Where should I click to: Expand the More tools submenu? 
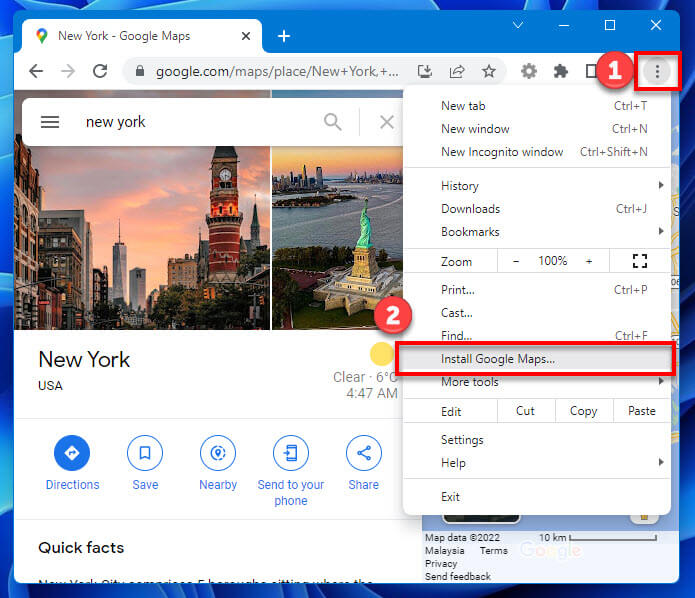537,382
